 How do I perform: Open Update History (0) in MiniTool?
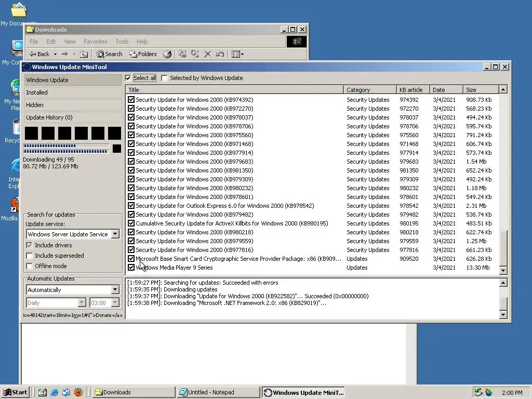[x=73, y=117]
